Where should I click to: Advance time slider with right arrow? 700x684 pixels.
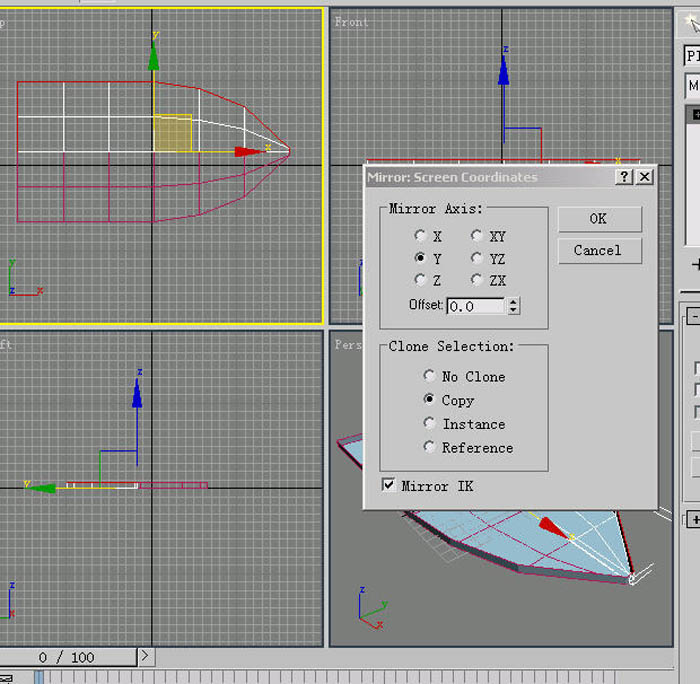(x=146, y=656)
